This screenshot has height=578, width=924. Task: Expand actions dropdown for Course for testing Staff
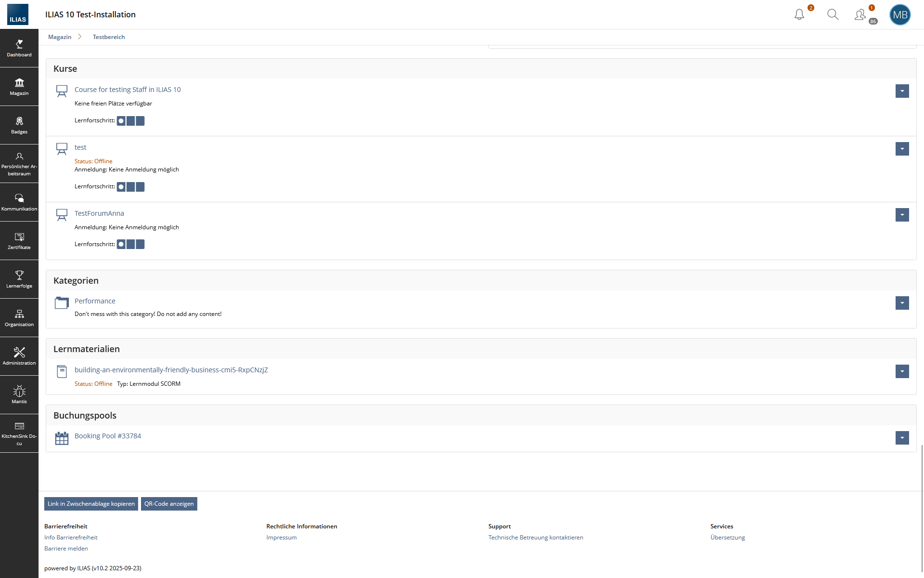click(x=902, y=91)
